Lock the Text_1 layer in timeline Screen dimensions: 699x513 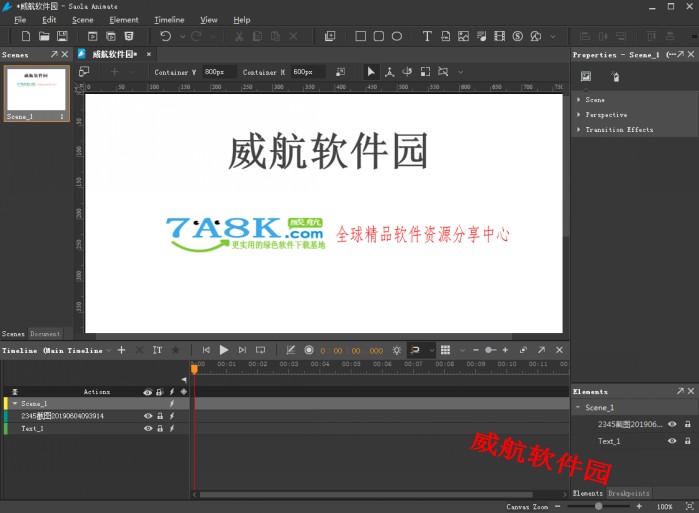click(160, 428)
